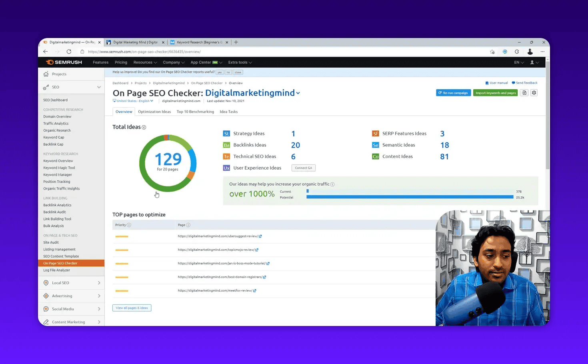Select the Projects icon in the sidebar

click(x=46, y=74)
